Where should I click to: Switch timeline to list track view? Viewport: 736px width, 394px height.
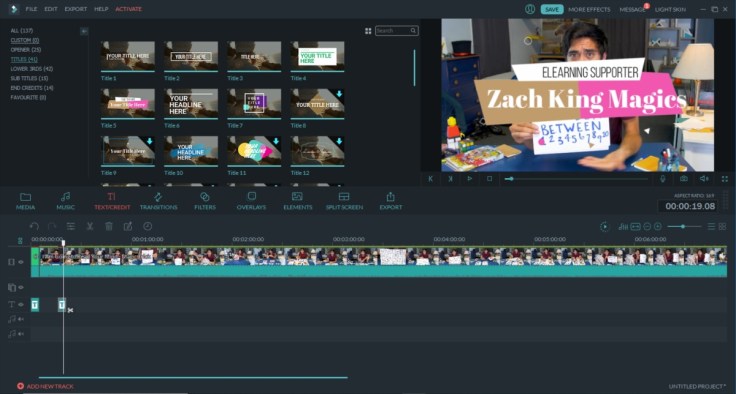[x=711, y=226]
